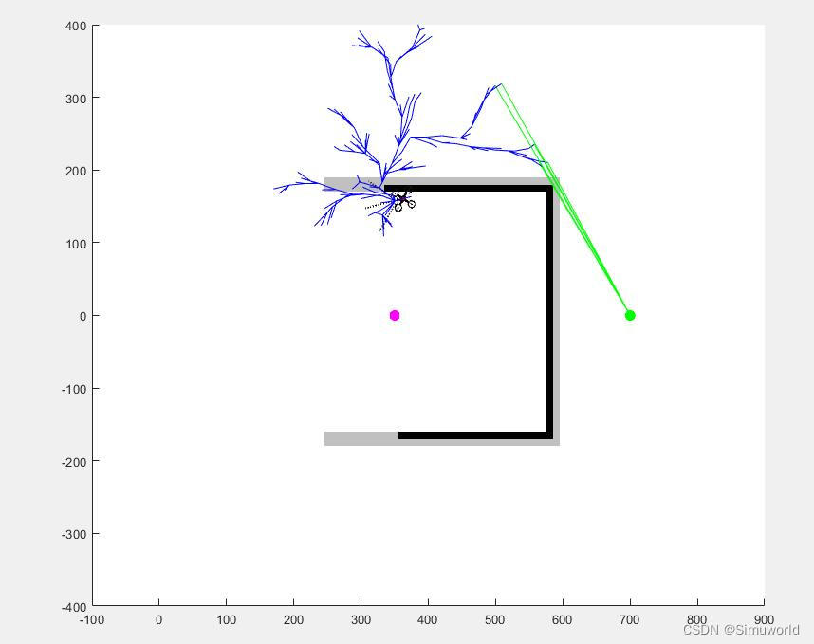Click the 400 label on the vertical axis

(76, 26)
